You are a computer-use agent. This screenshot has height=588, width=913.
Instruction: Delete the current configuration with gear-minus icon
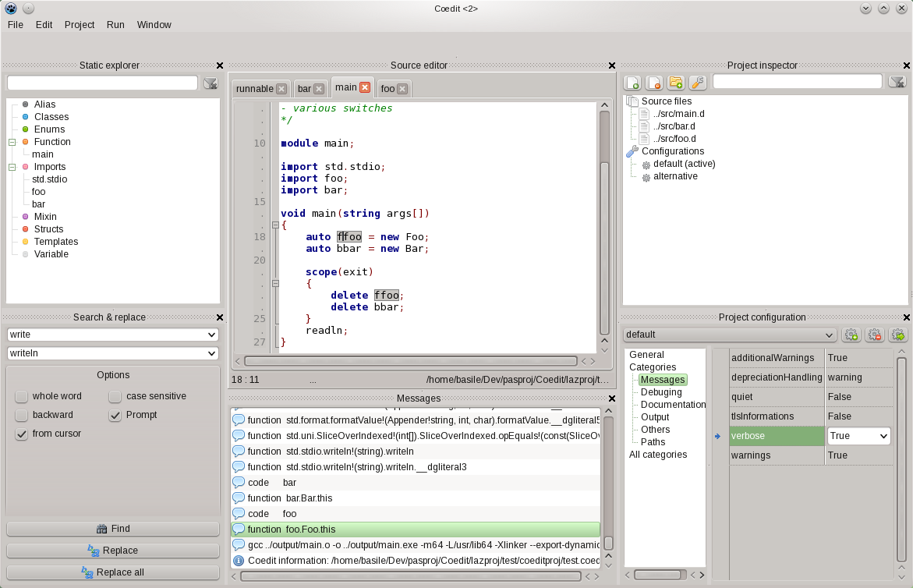point(875,334)
